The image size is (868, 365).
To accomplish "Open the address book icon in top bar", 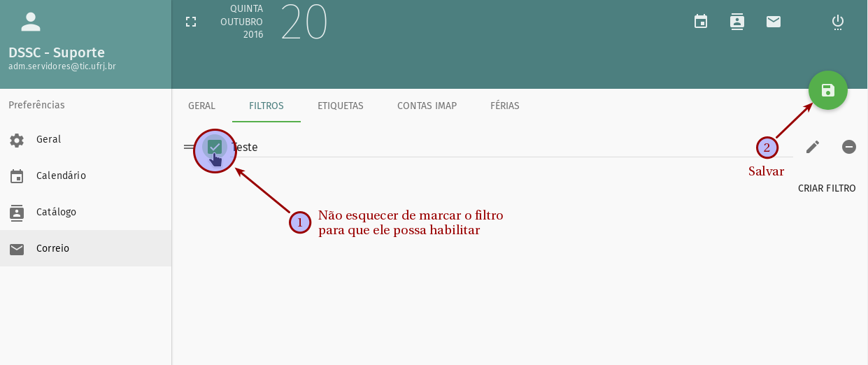I will tap(737, 22).
